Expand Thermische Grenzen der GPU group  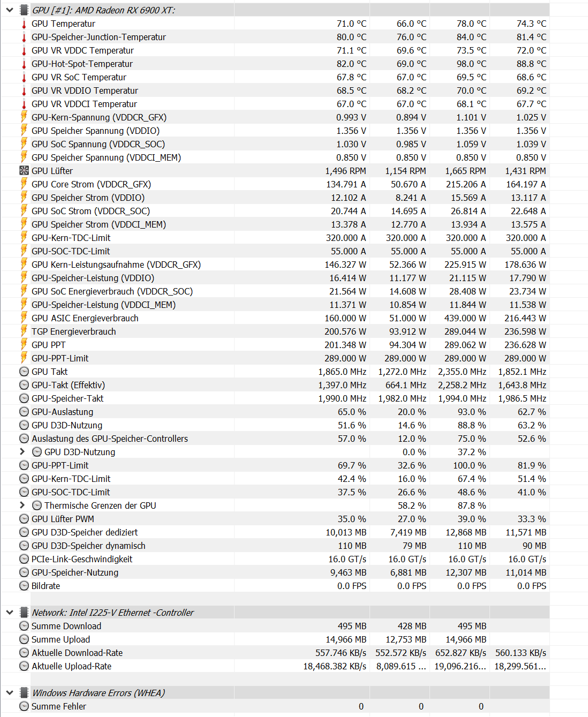pyautogui.click(x=22, y=505)
